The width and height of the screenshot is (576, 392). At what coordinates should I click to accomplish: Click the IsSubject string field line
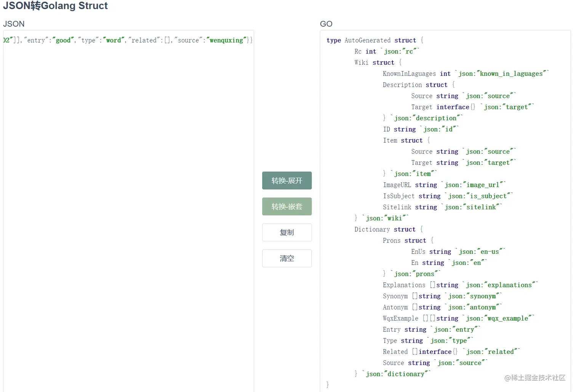(x=448, y=196)
